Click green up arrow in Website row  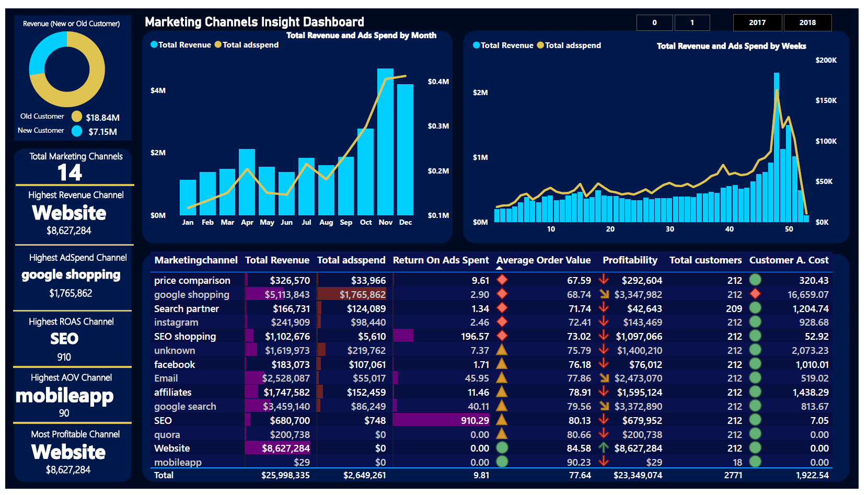[x=604, y=448]
